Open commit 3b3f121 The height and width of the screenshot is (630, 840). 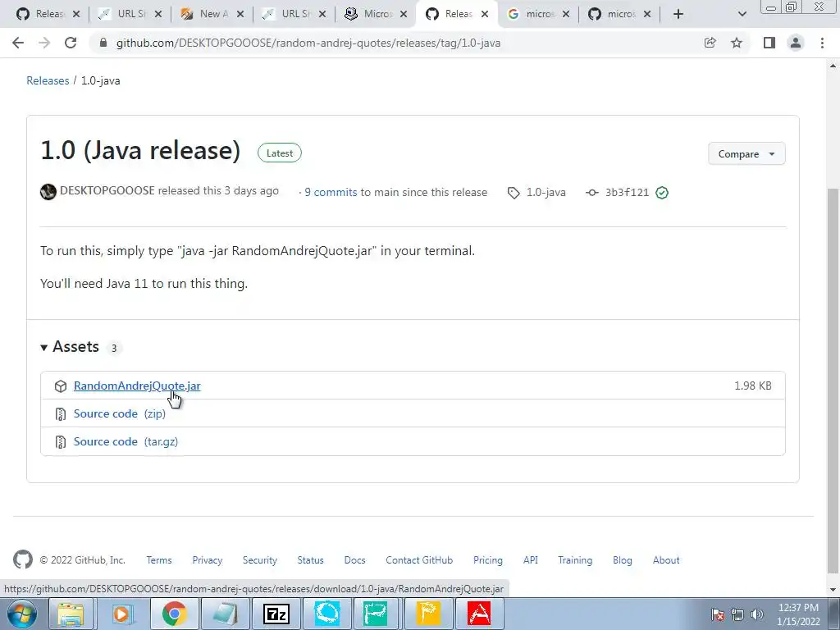coord(627,192)
